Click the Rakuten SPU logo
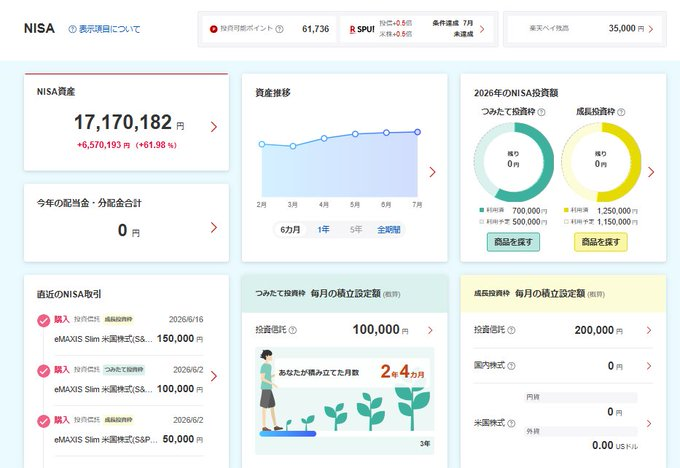 [x=362, y=29]
